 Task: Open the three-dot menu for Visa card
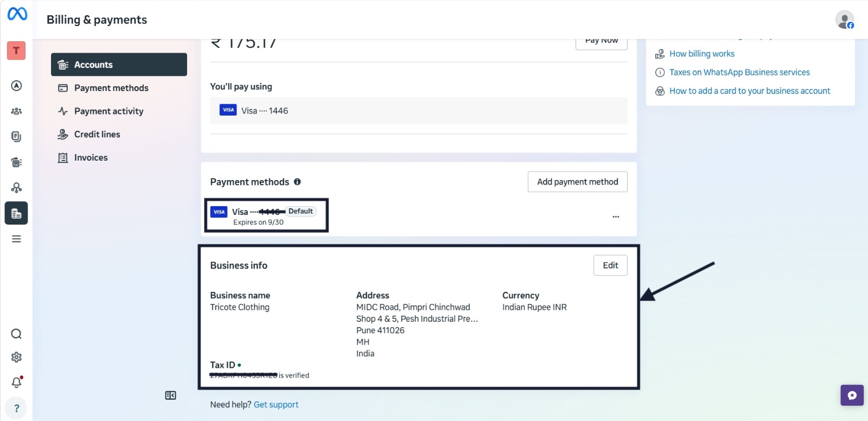pos(616,216)
